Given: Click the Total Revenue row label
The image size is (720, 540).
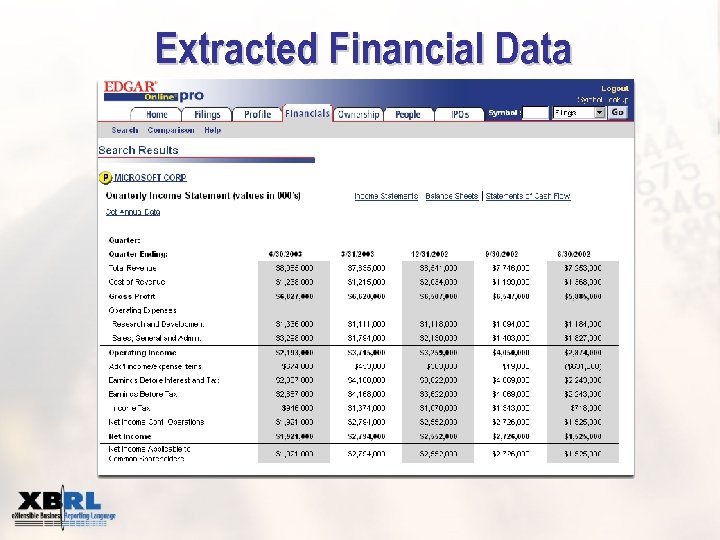Looking at the screenshot, I should tap(133, 268).
